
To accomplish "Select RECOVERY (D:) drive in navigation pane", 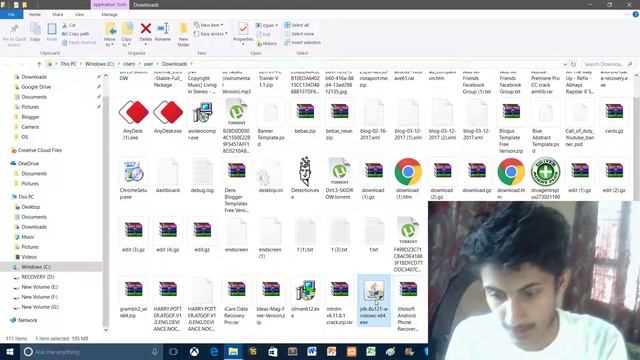I will pos(38,277).
